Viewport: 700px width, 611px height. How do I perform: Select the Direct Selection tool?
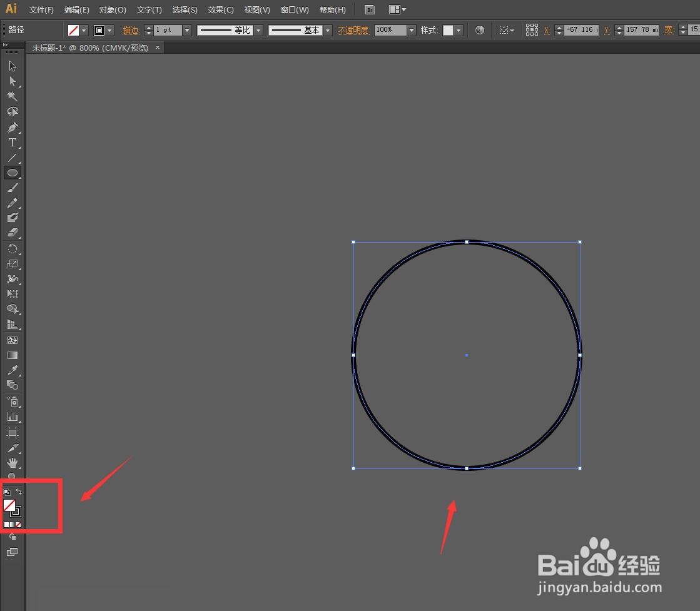[13, 81]
